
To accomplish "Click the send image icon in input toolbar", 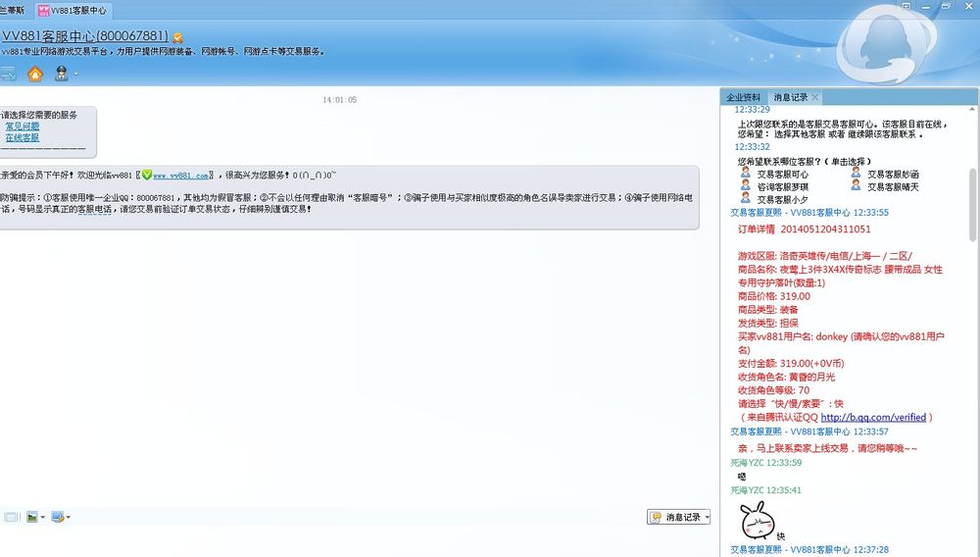I will click(x=32, y=517).
